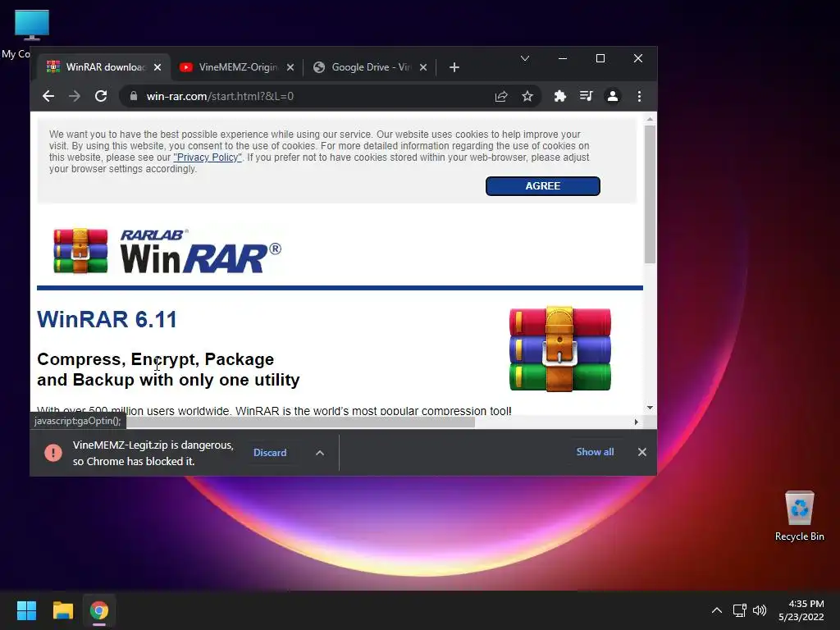Screen dimensions: 840x630
Task: Click the scroll up arrow of the page
Action: click(x=650, y=120)
